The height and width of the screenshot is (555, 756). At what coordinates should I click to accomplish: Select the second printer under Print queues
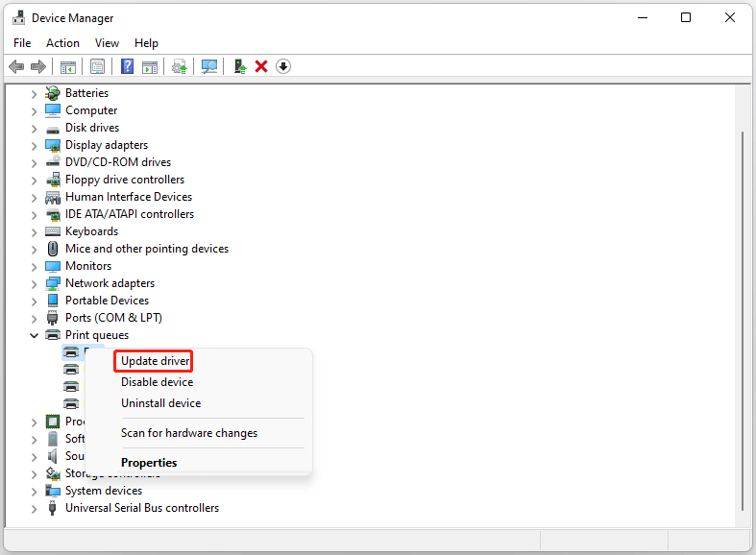click(x=71, y=370)
